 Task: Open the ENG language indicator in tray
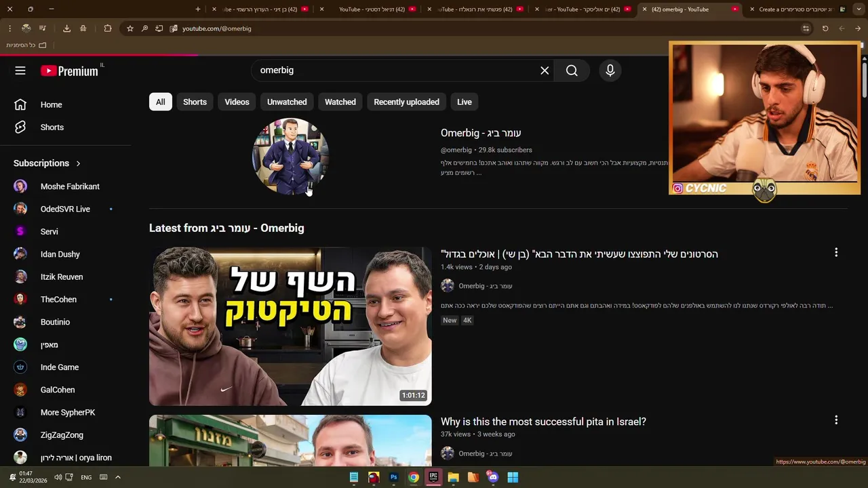click(x=86, y=477)
